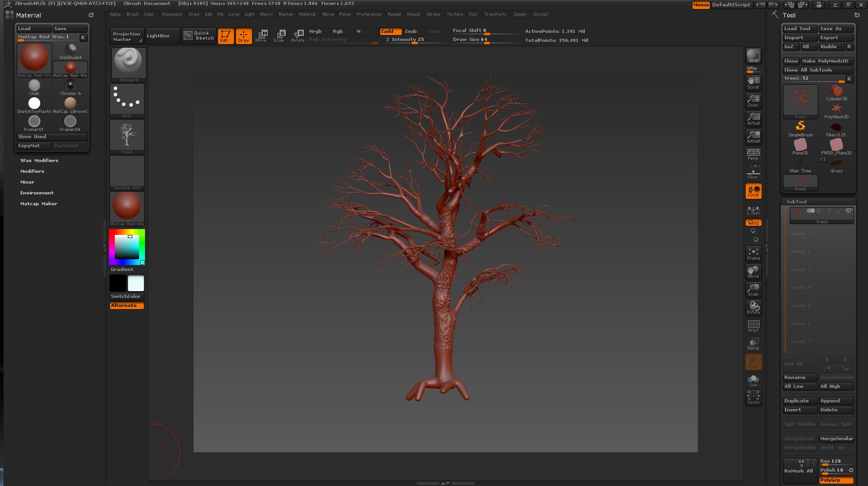This screenshot has width=868, height=486.
Task: Expand the Wax Modifiers section
Action: coord(39,160)
